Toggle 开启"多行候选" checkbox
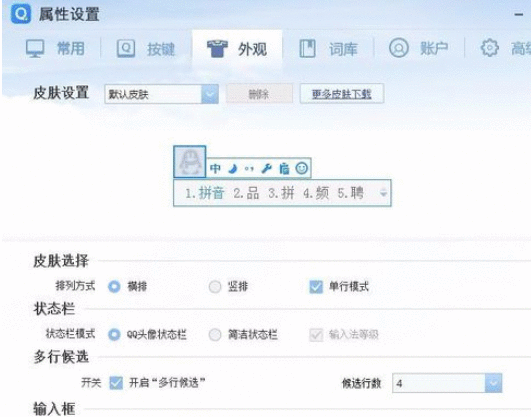Screen dimensions: 531x417 (116, 383)
